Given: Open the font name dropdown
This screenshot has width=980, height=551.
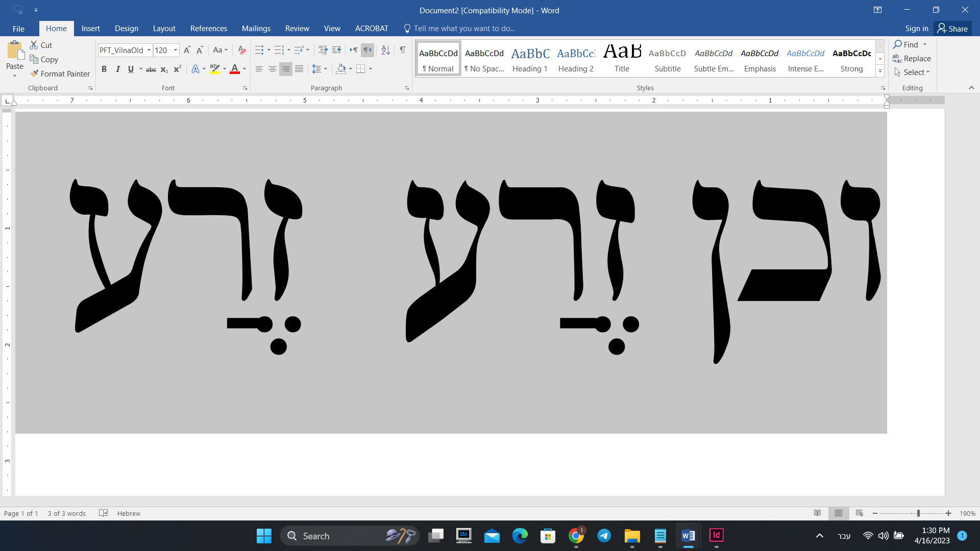Looking at the screenshot, I should [x=149, y=50].
